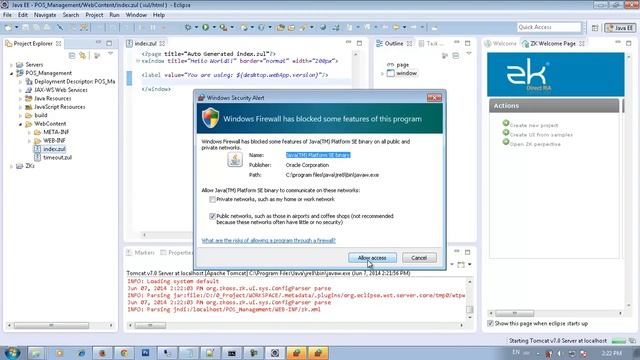Click the Console vertical scrollbar thumb
Viewport: 640px width, 360px height.
point(470,309)
